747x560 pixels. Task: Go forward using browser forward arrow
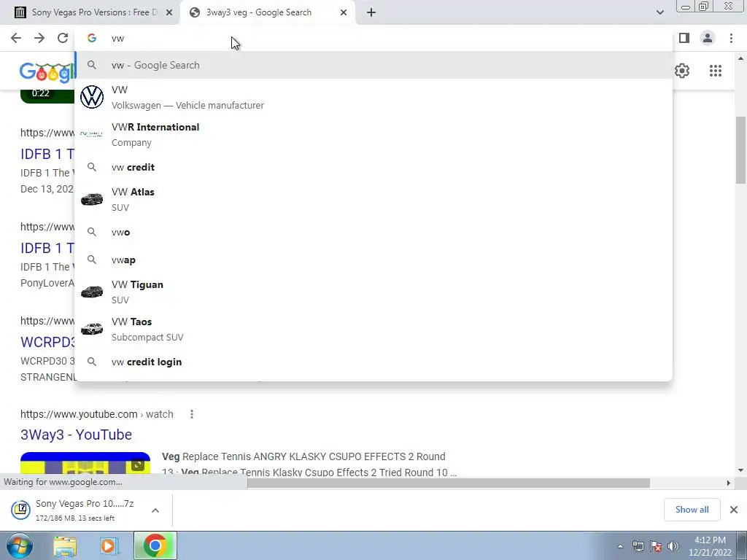[x=39, y=38]
